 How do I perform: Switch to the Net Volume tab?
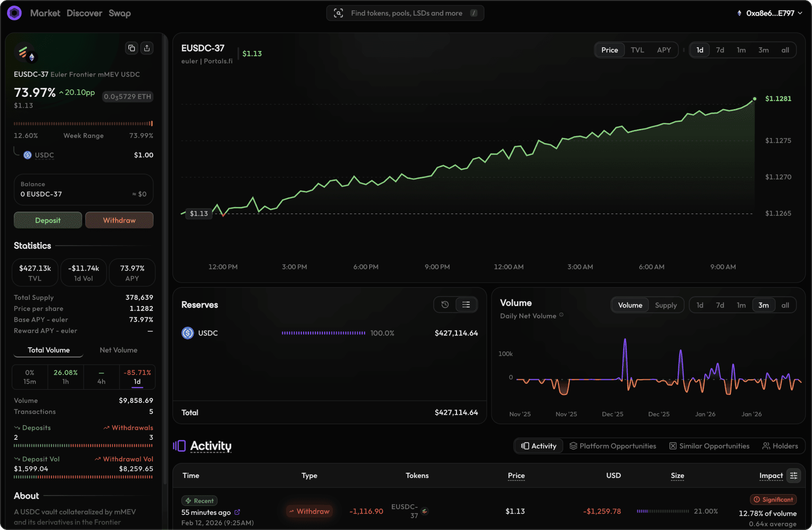[x=118, y=350]
